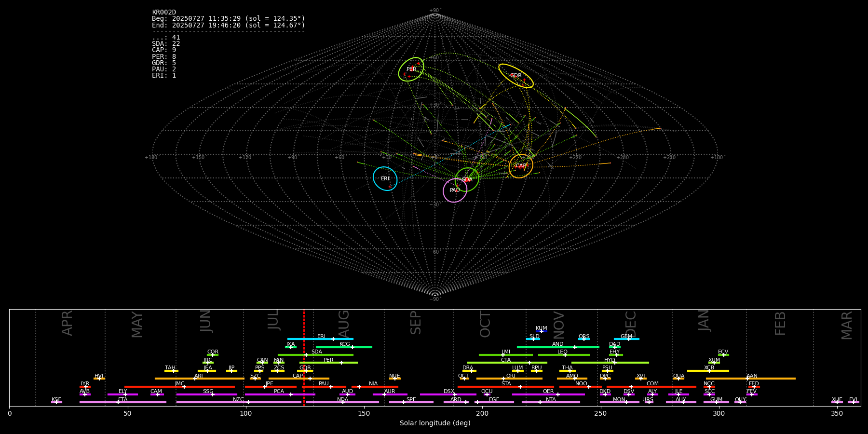Click the 'Beg: 20250727 11:35:29' line
The image size is (868, 434).
coord(229,19)
